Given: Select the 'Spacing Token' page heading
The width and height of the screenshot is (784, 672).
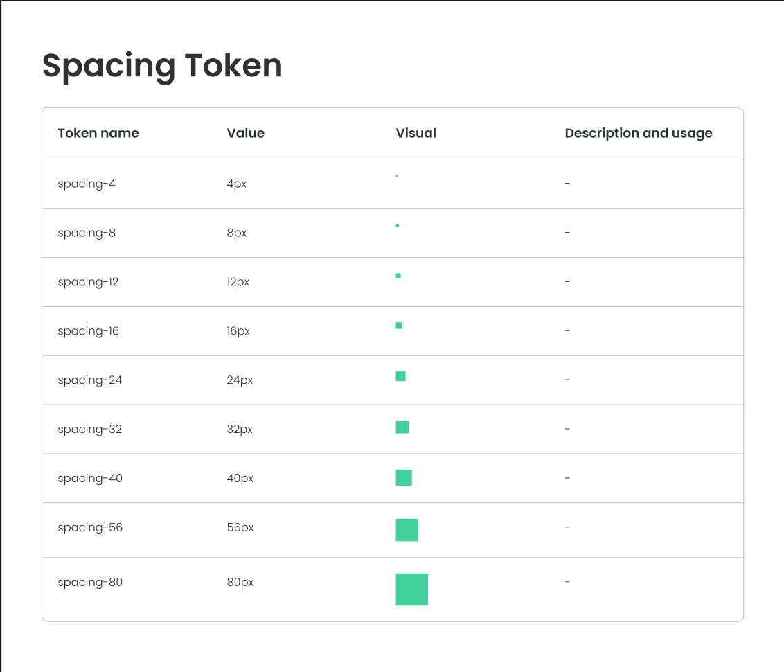Looking at the screenshot, I should click(x=163, y=67).
